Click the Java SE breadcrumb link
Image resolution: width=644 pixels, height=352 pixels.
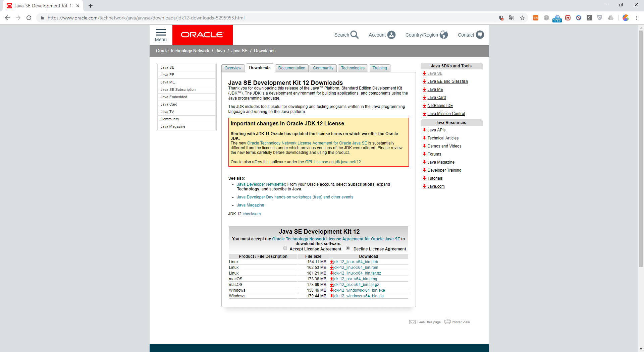239,51
